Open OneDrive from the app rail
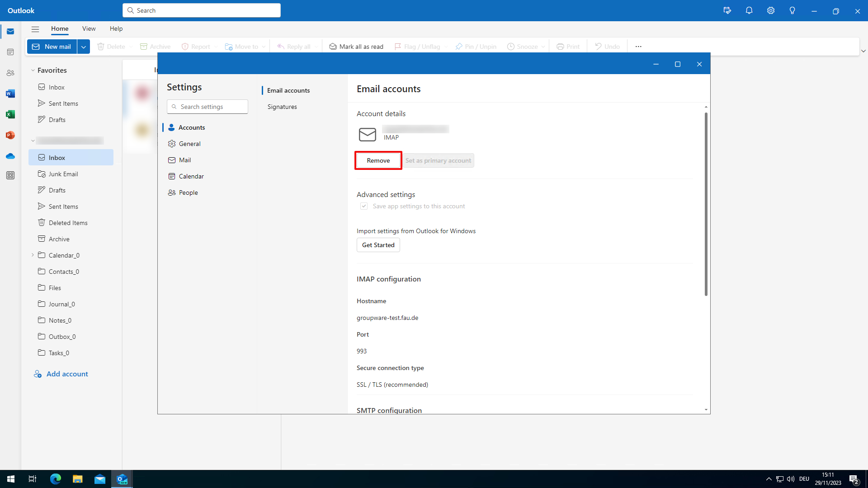The height and width of the screenshot is (488, 868). pyautogui.click(x=10, y=156)
